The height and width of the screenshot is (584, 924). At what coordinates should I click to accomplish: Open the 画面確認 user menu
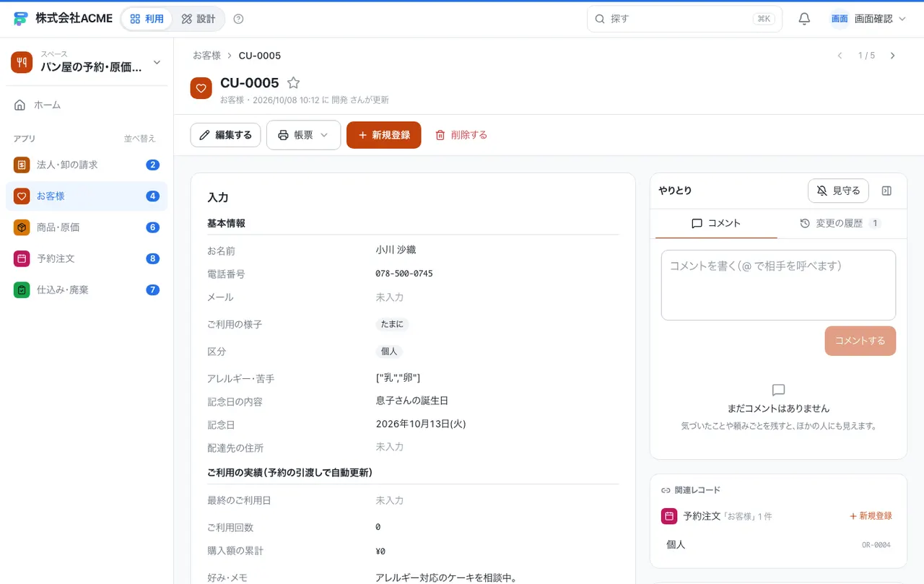868,19
